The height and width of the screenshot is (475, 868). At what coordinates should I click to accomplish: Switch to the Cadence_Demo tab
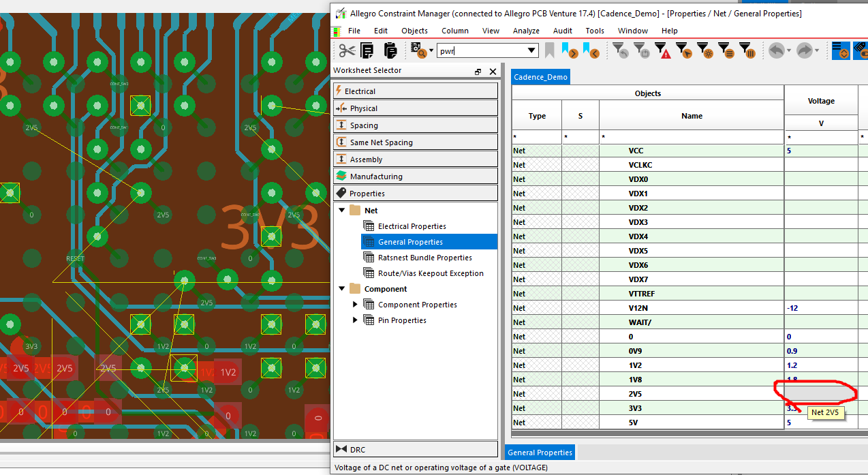point(540,77)
